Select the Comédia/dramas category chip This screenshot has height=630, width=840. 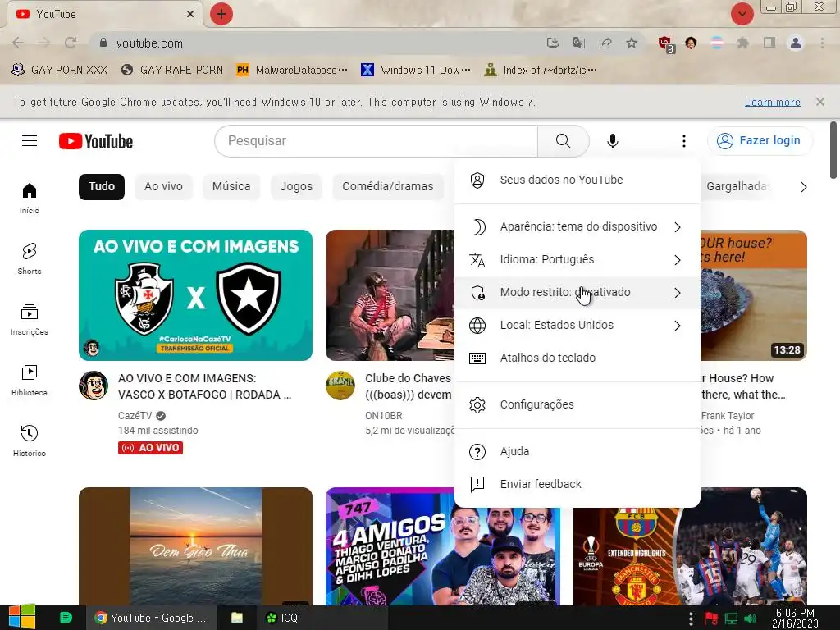(388, 186)
